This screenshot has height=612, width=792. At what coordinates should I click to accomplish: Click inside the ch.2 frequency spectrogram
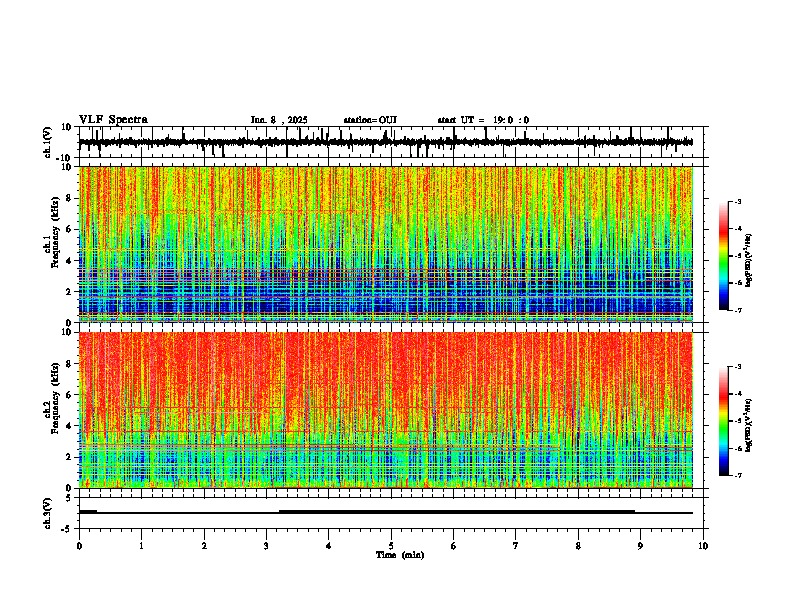(x=386, y=410)
